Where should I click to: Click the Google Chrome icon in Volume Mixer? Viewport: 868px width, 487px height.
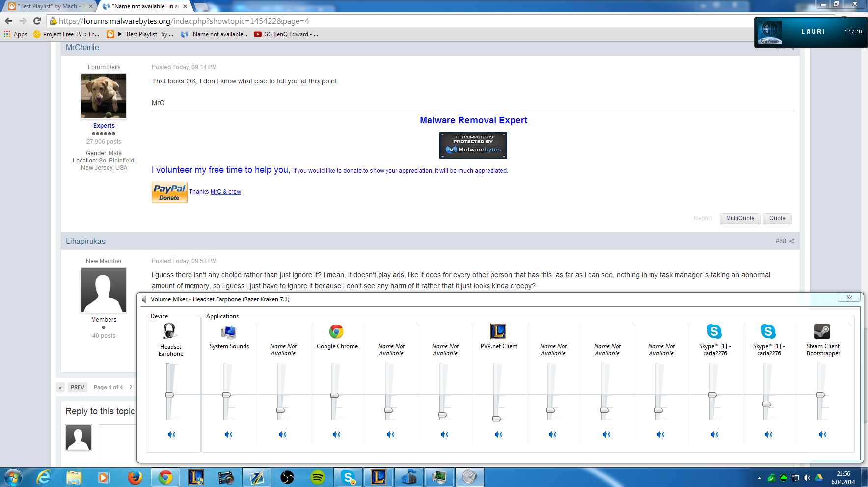coord(336,331)
